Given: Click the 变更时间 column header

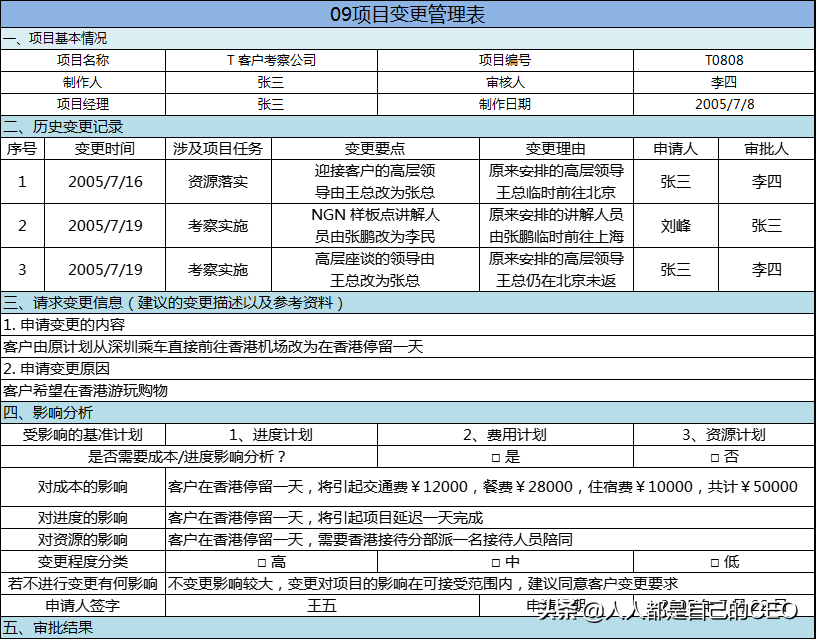Looking at the screenshot, I should (x=105, y=149).
